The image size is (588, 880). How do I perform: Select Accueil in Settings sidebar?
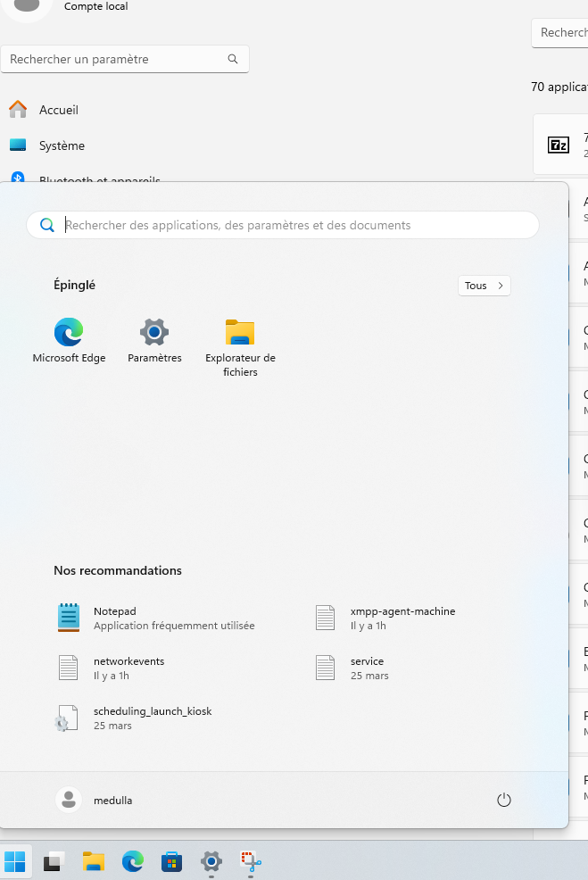pyautogui.click(x=58, y=110)
